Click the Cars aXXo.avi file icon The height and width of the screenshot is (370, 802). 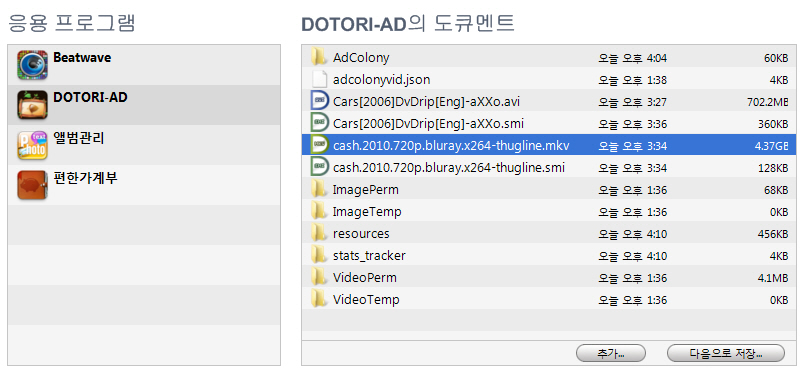pyautogui.click(x=319, y=101)
